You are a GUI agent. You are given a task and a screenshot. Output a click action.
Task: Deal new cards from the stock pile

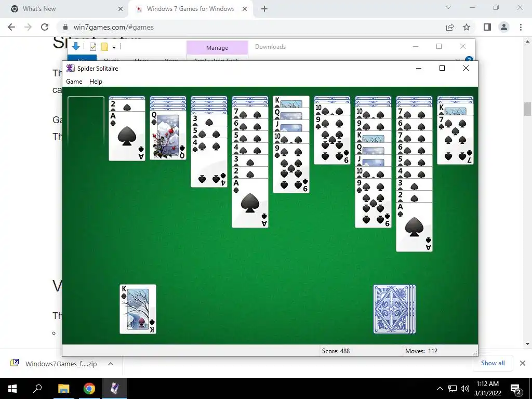(395, 309)
